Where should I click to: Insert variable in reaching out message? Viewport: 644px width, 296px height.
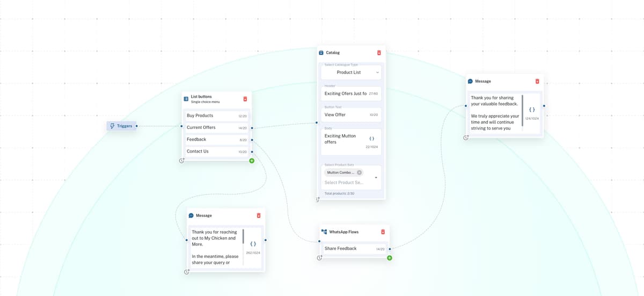click(x=253, y=244)
